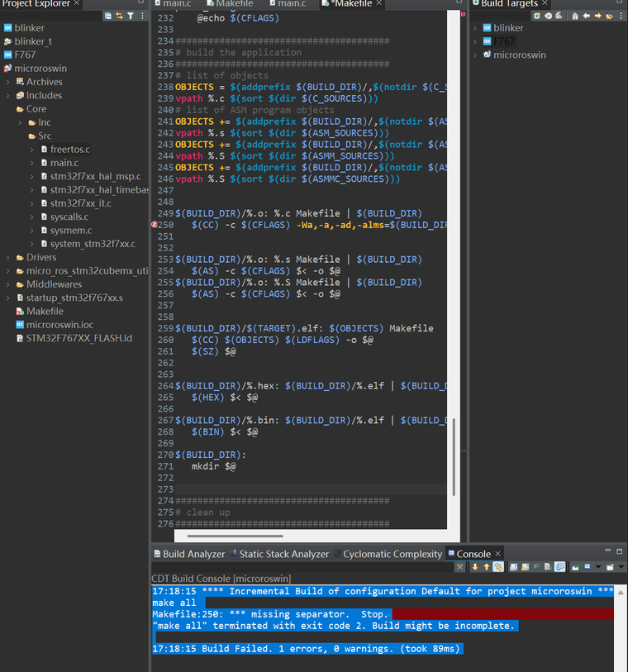Click error marker on line 250
The height and width of the screenshot is (672, 628).
[155, 225]
